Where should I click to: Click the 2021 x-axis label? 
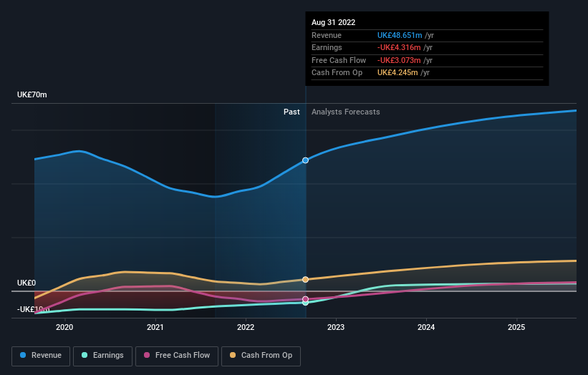(x=155, y=327)
